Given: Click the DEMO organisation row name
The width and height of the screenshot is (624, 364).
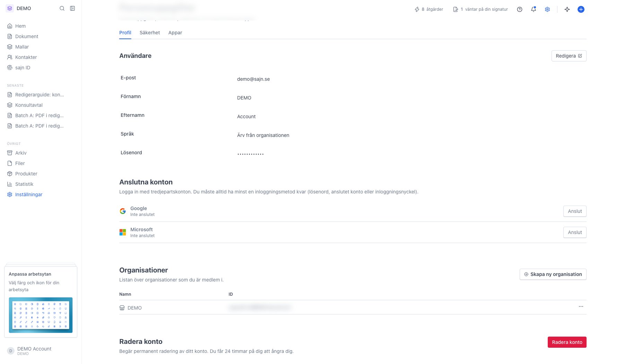Looking at the screenshot, I should pos(135,308).
